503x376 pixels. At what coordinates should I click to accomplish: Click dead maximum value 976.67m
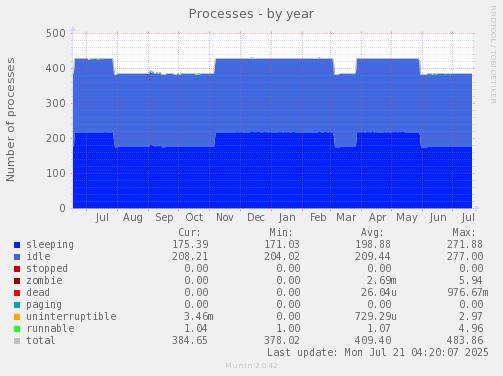click(468, 292)
